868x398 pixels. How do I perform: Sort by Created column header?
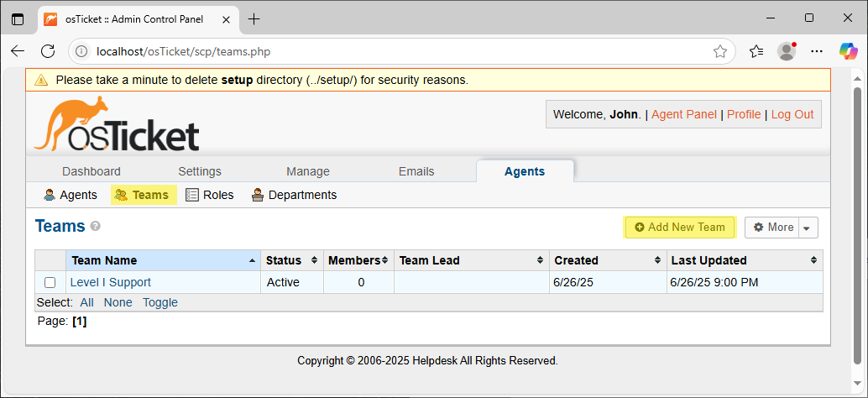(x=607, y=260)
